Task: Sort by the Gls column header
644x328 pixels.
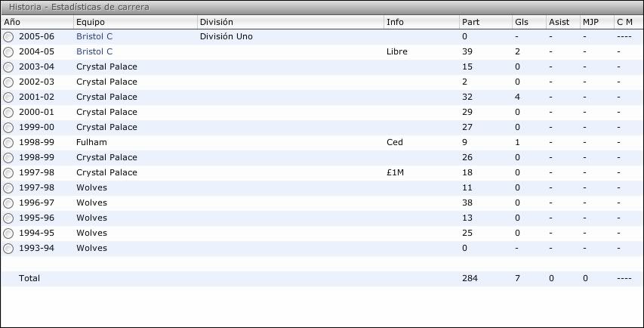Action: point(529,22)
